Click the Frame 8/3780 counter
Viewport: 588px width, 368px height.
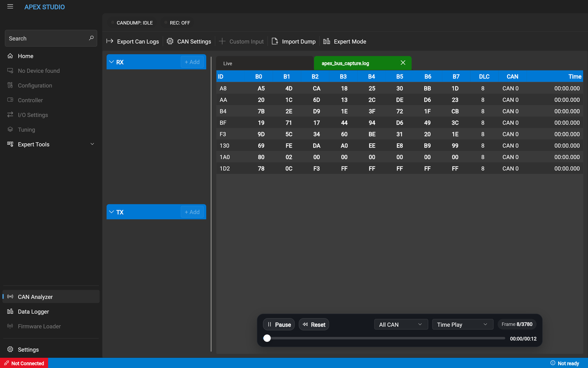coord(517,324)
